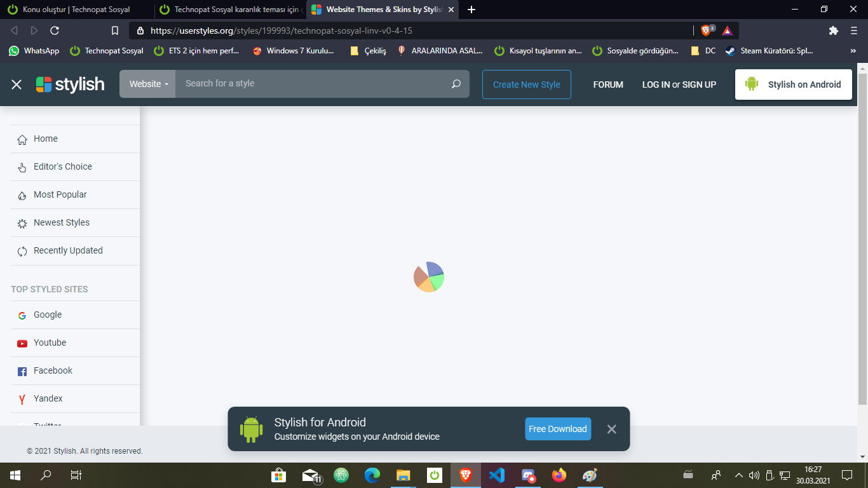This screenshot has height=488, width=868.
Task: Open the DC bookmark folder
Action: [x=703, y=51]
